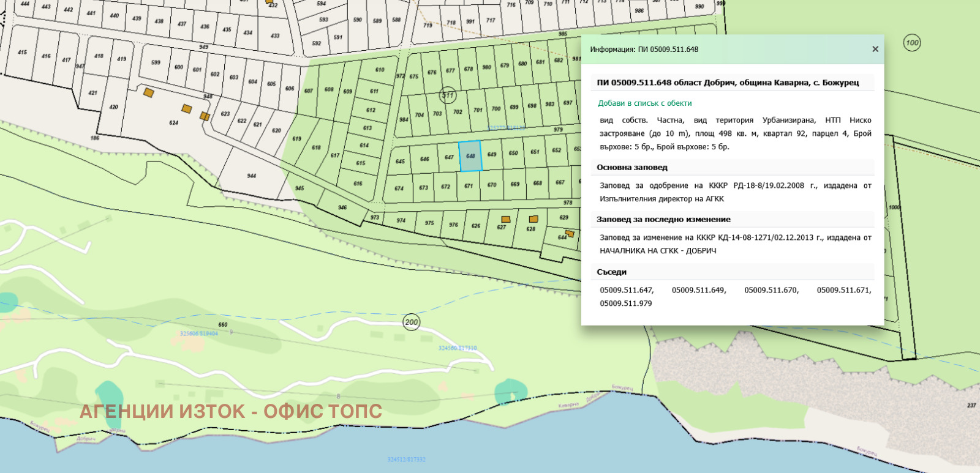Click the orange building in parcel 628

pos(533,218)
